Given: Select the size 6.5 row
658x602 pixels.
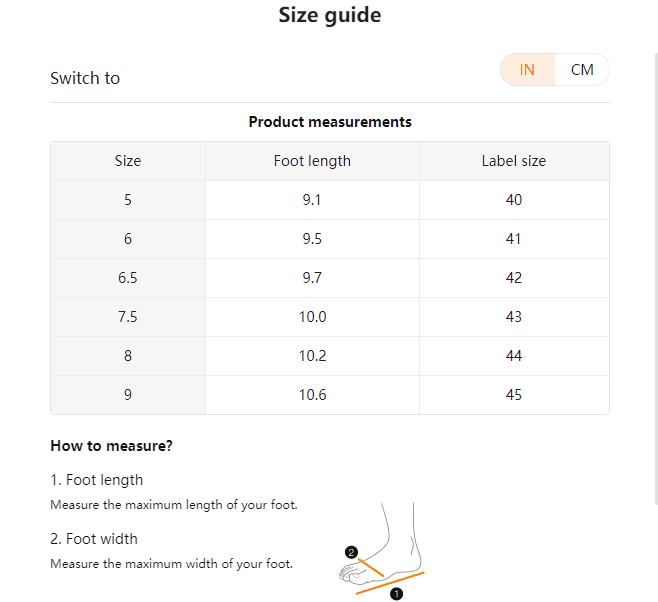Looking at the screenshot, I should tap(330, 278).
